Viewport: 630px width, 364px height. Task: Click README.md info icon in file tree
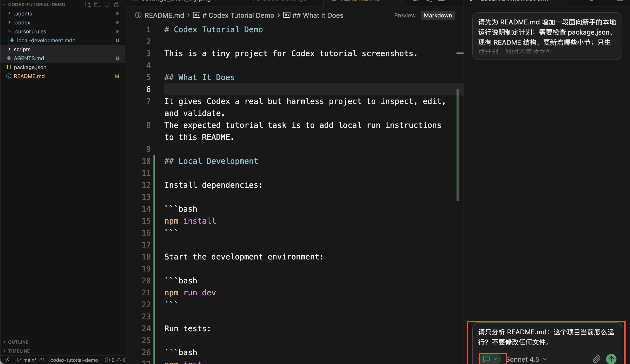pyautogui.click(x=9, y=76)
